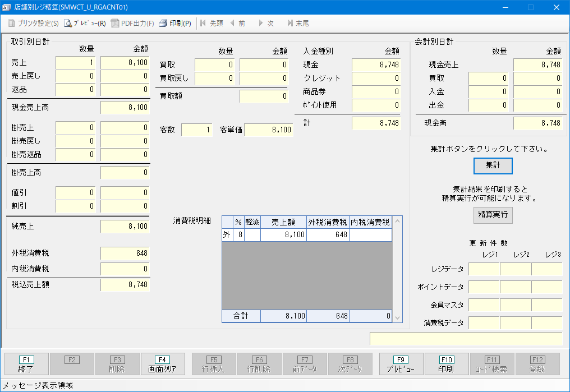Click the 集計 button
The width and height of the screenshot is (570, 392).
(x=493, y=166)
